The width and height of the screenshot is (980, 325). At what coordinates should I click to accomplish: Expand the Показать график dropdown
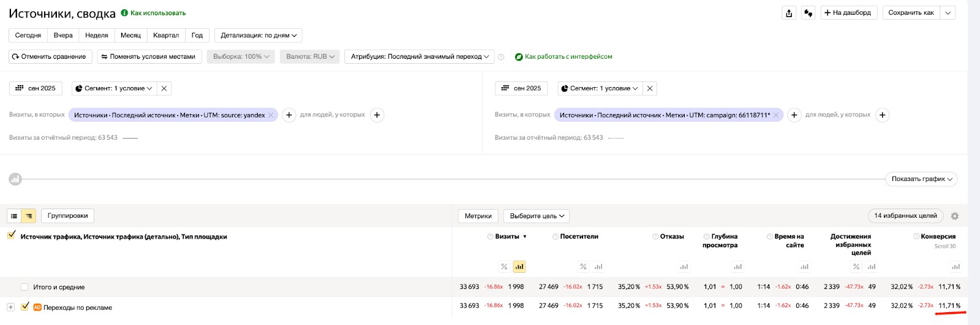pyautogui.click(x=921, y=179)
